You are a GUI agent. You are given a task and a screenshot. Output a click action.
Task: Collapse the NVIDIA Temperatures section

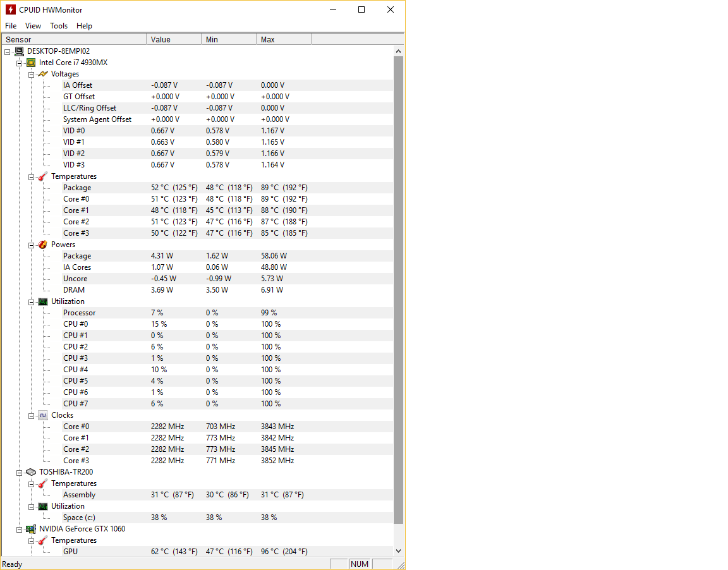[31, 541]
